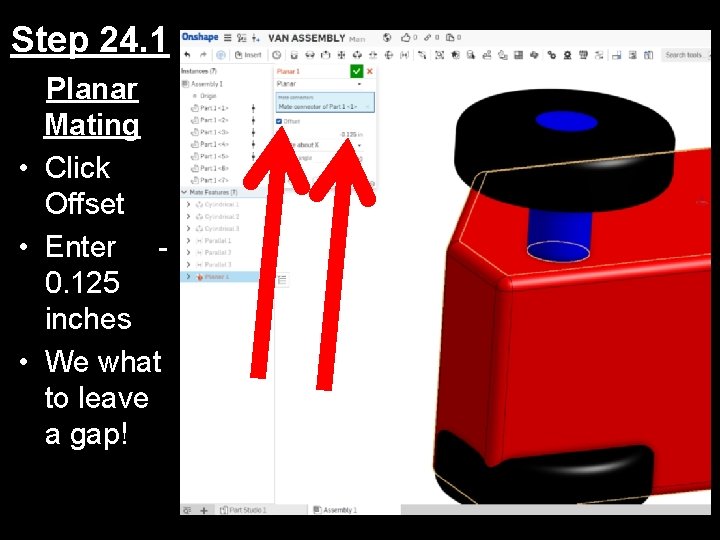Click the list icon beside the feature panel
The width and height of the screenshot is (720, 540).
[282, 279]
